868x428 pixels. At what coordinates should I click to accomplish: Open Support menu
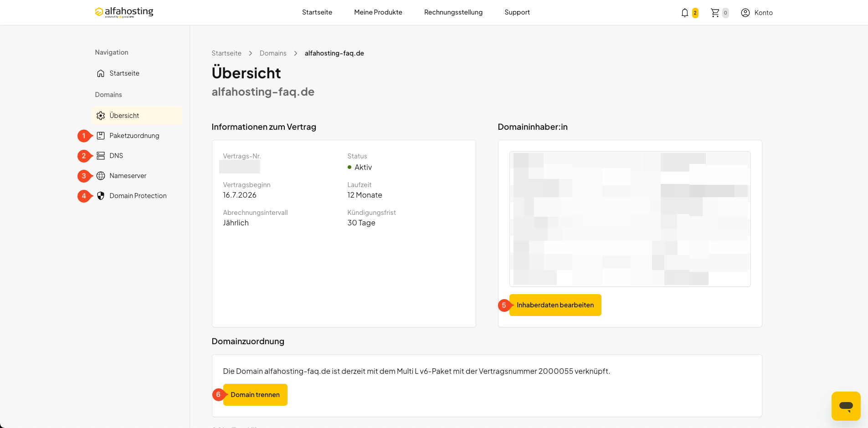(x=517, y=12)
